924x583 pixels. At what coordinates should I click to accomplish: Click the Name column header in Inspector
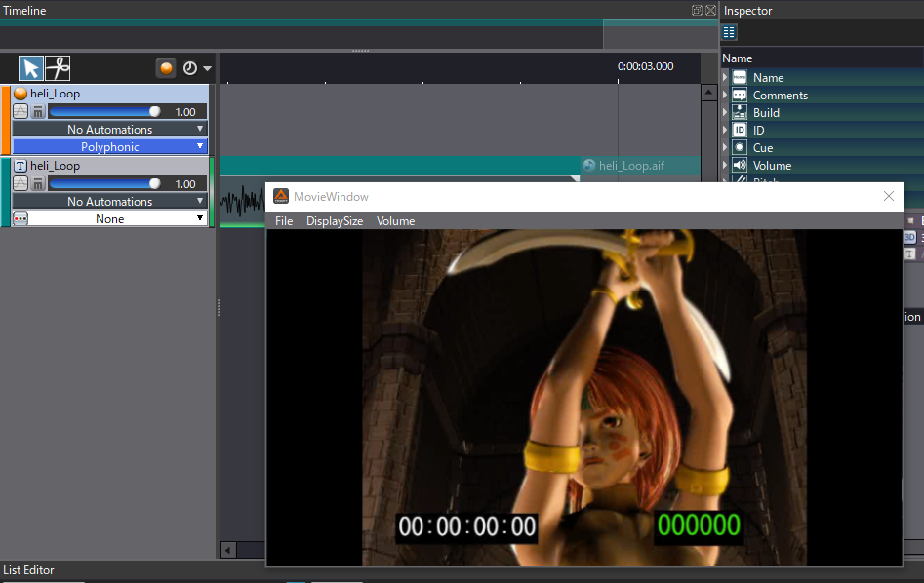click(738, 58)
